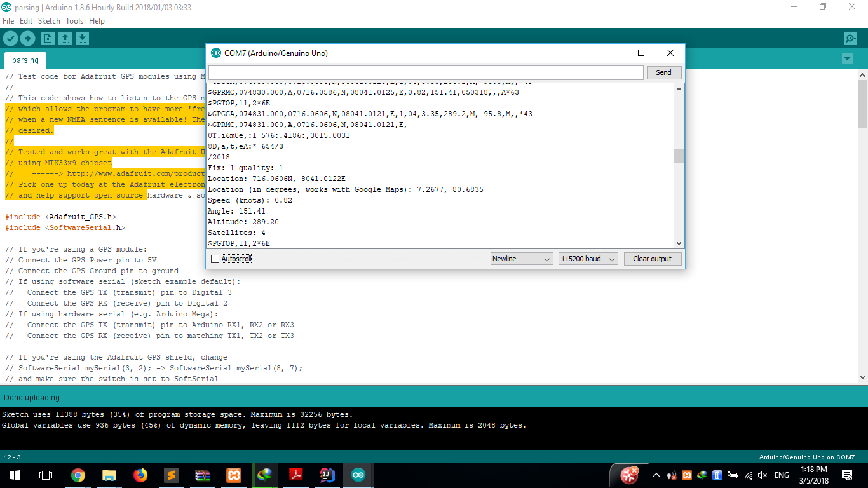Click the Serial Monitor vertical scrollbar thumb
The width and height of the screenshot is (868, 488).
click(x=679, y=155)
